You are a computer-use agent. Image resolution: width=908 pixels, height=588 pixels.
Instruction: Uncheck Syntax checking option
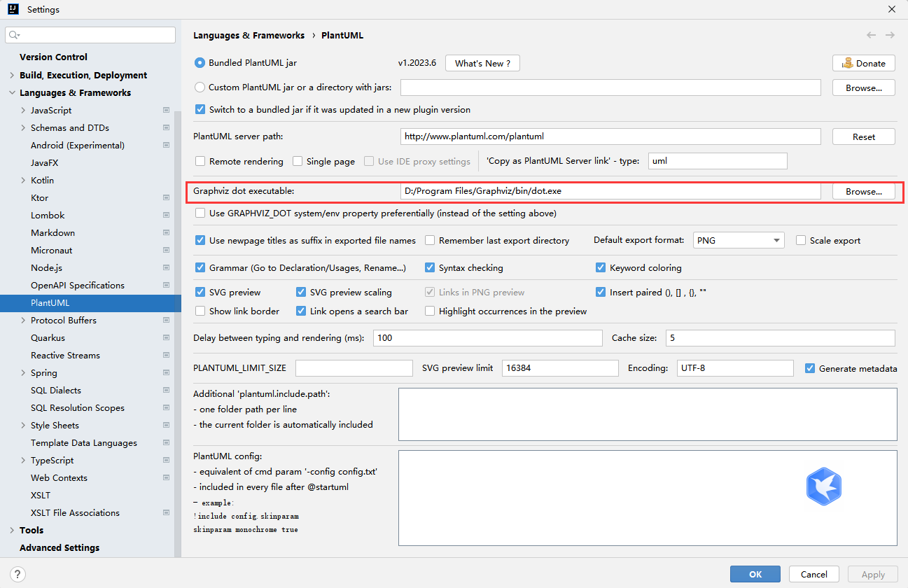click(x=430, y=267)
